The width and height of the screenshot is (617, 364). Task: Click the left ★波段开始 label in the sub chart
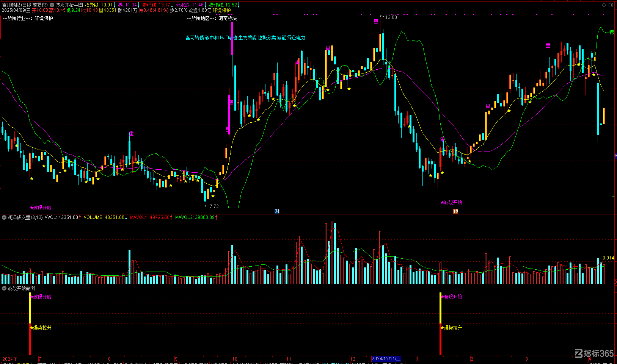click(41, 297)
